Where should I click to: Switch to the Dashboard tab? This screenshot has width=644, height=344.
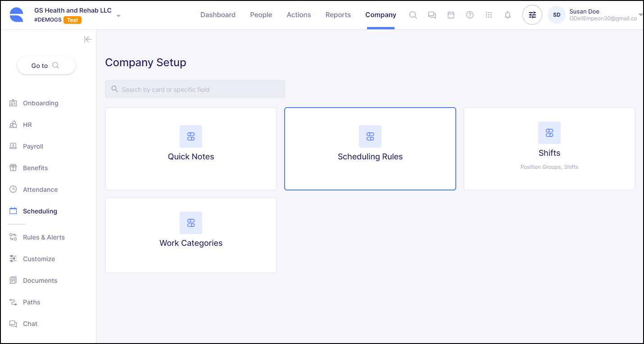pos(218,15)
